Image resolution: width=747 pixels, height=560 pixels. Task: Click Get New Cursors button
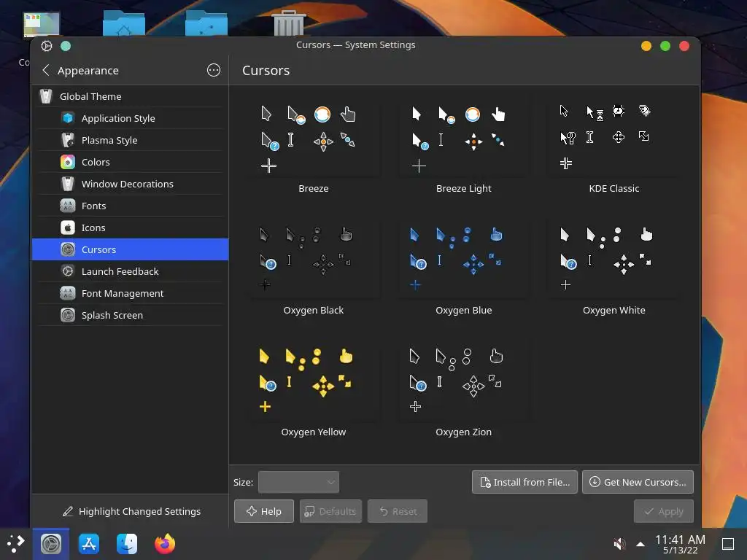pos(638,482)
